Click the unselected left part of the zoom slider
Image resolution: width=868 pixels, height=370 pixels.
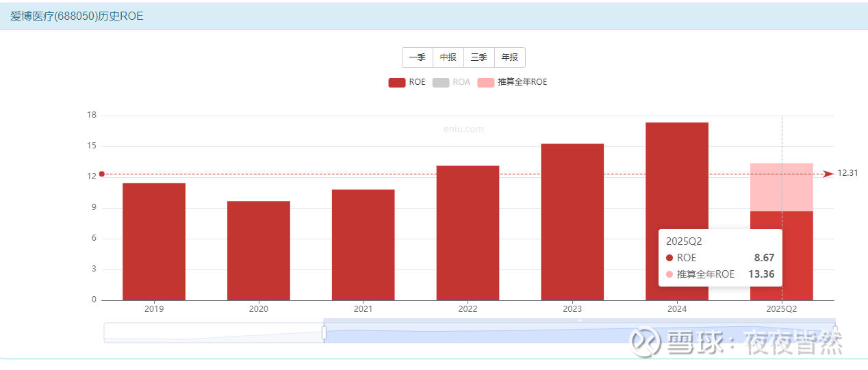point(214,333)
